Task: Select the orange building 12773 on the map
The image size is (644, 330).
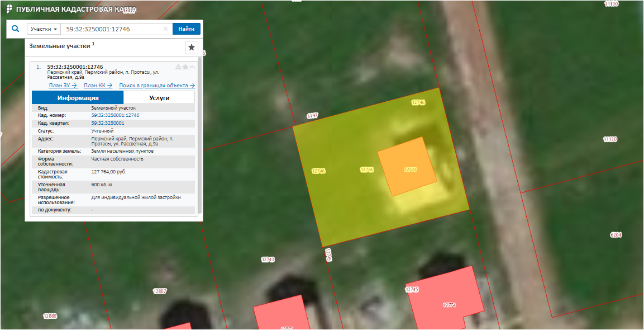Action: (x=407, y=166)
